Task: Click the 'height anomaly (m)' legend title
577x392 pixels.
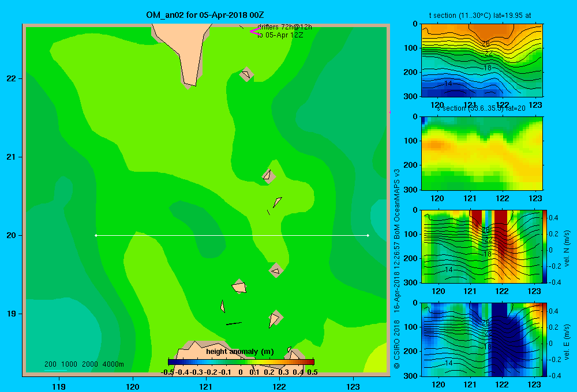Action: [x=240, y=352]
